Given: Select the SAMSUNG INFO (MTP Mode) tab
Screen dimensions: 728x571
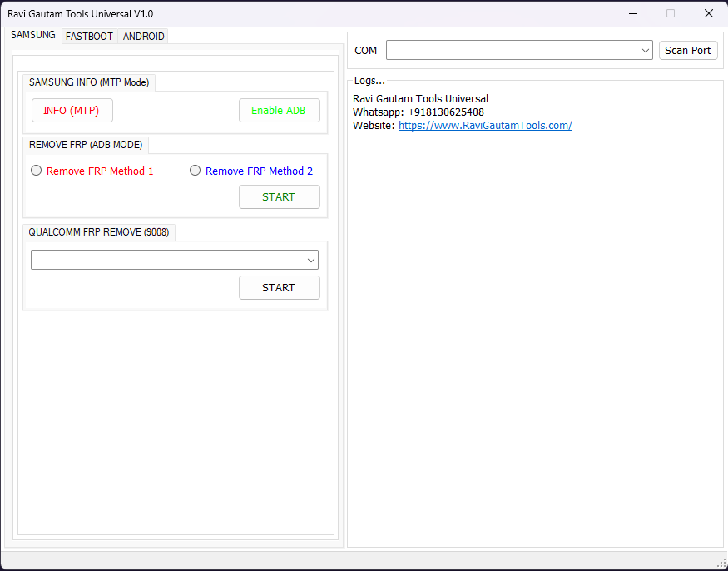Looking at the screenshot, I should pos(89,82).
